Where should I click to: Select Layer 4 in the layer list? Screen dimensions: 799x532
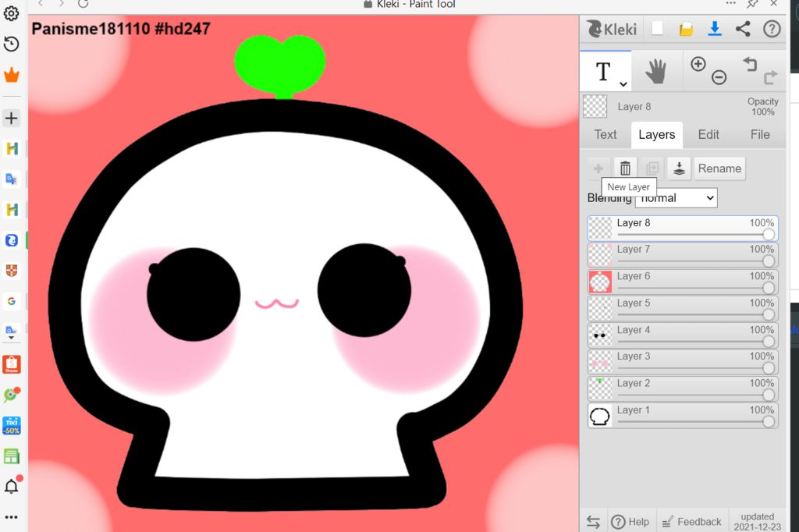click(683, 335)
